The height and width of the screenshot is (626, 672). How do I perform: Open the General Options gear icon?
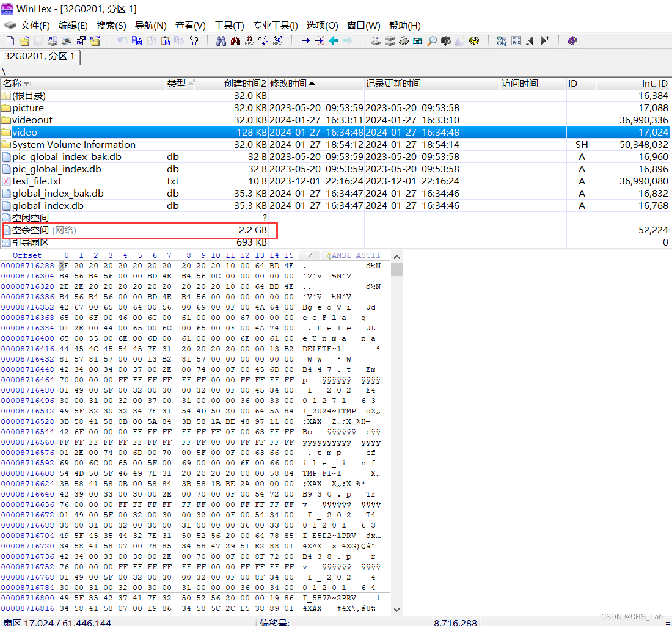[474, 41]
